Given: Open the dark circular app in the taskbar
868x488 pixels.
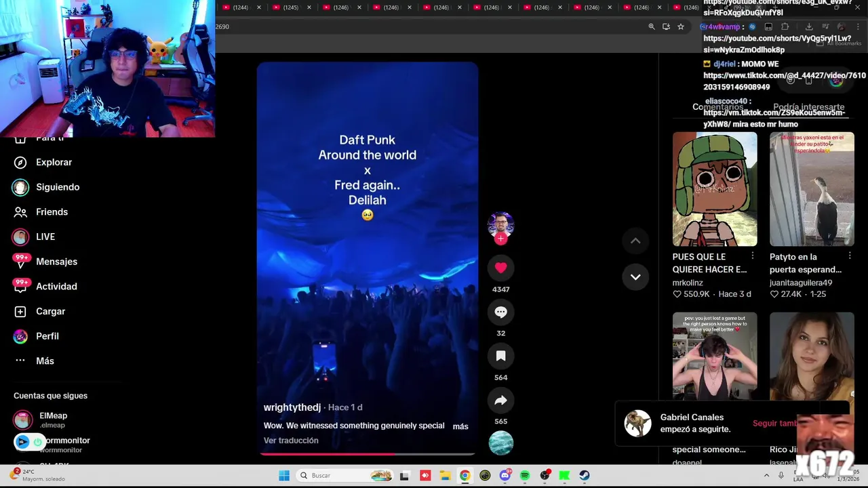Looking at the screenshot, I should [x=485, y=475].
